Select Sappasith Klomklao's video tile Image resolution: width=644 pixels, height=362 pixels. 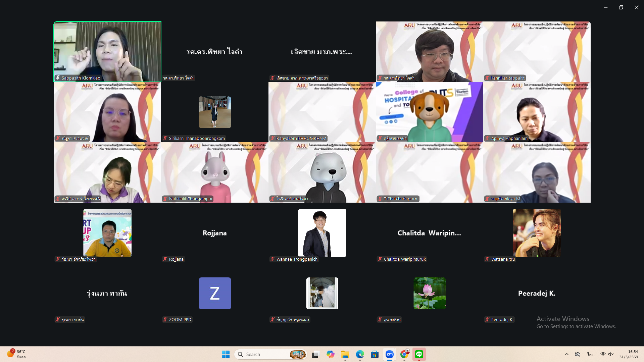coord(107,52)
